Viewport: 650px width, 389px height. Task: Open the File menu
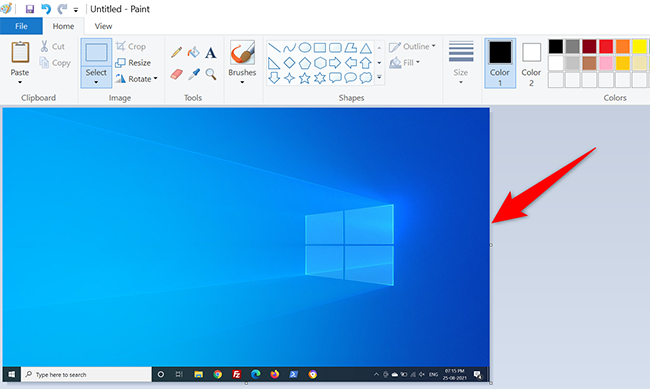point(21,26)
